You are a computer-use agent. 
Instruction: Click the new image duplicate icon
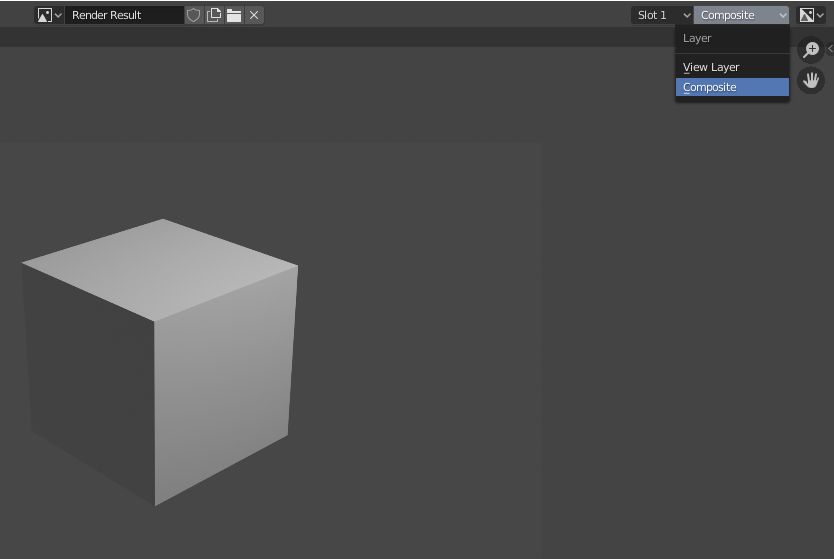click(214, 15)
